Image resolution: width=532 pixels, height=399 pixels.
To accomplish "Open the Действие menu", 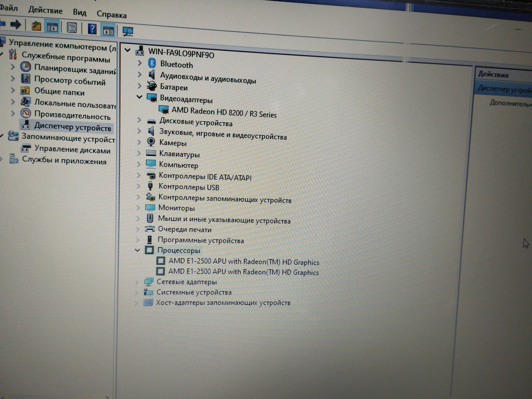I will tap(45, 11).
